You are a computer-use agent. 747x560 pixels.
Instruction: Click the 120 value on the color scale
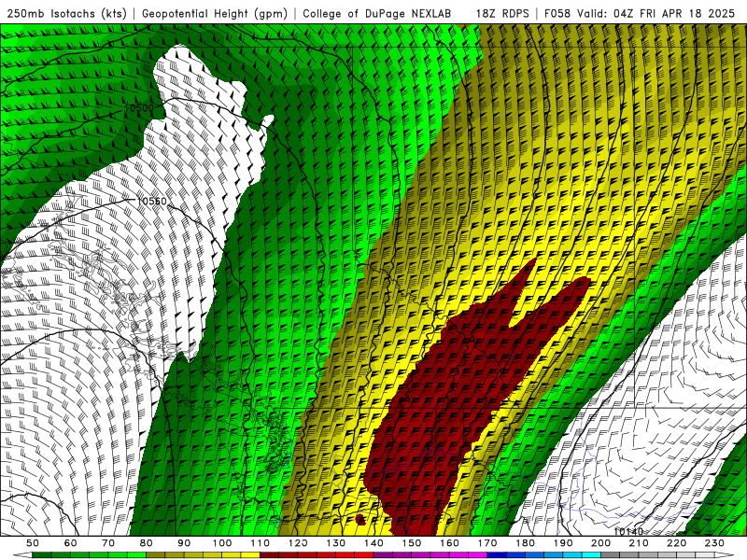pos(298,543)
